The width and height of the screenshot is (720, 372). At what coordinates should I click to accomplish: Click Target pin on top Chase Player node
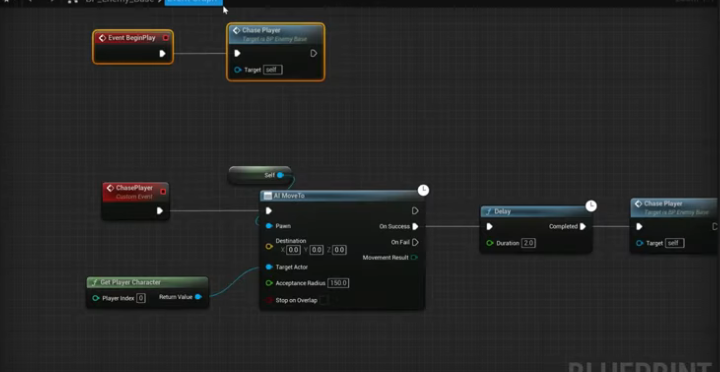click(237, 70)
